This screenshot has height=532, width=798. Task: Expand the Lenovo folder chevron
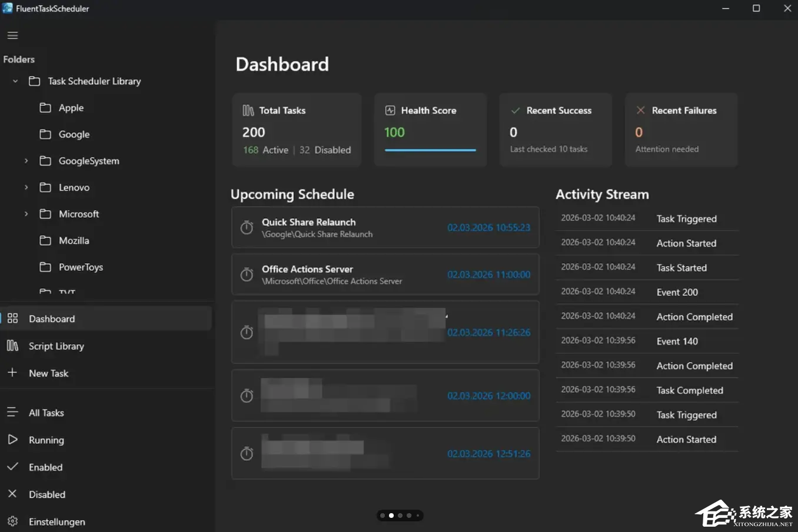pos(26,187)
